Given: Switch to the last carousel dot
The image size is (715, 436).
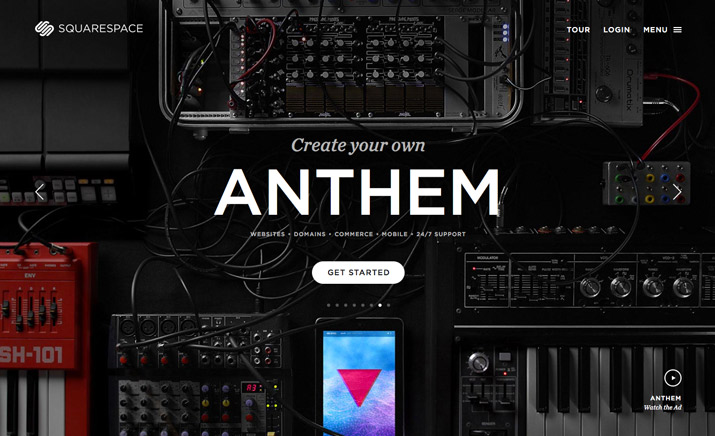Looking at the screenshot, I should click(x=389, y=305).
